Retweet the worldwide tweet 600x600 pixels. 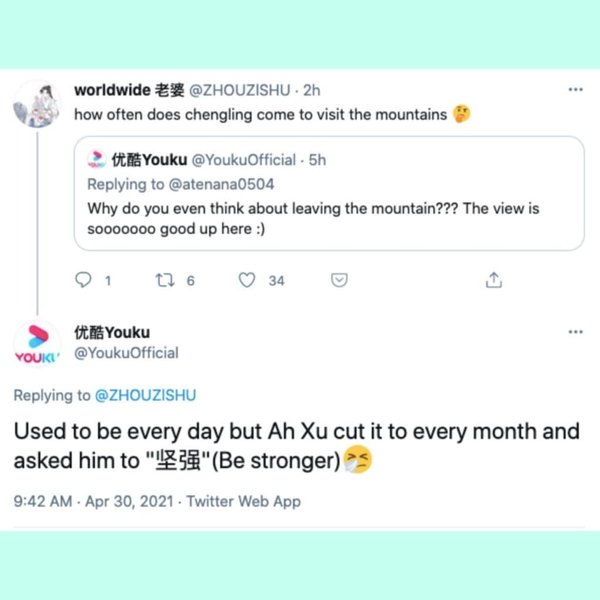click(166, 281)
